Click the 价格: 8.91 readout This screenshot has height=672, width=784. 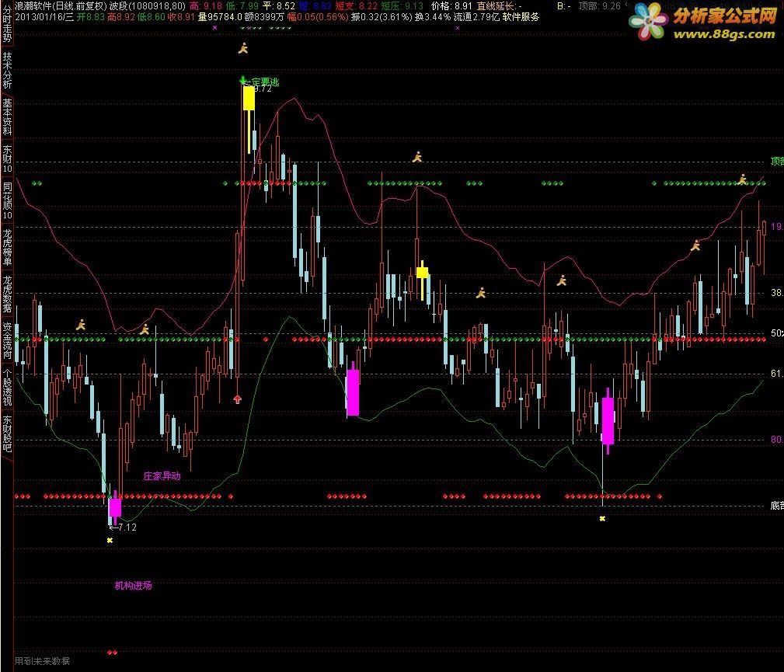tap(451, 6)
